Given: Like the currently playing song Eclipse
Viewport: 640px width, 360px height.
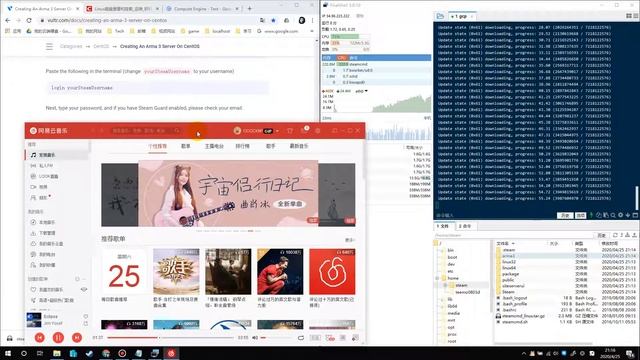Looking at the screenshot, I should click(x=86, y=316).
